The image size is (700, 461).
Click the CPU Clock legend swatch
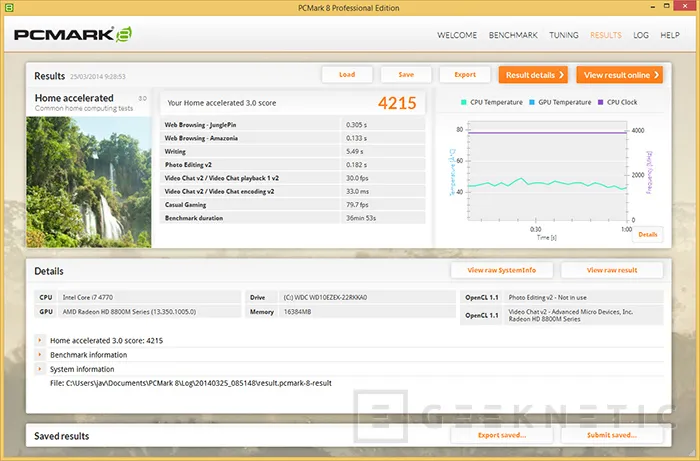coord(600,102)
